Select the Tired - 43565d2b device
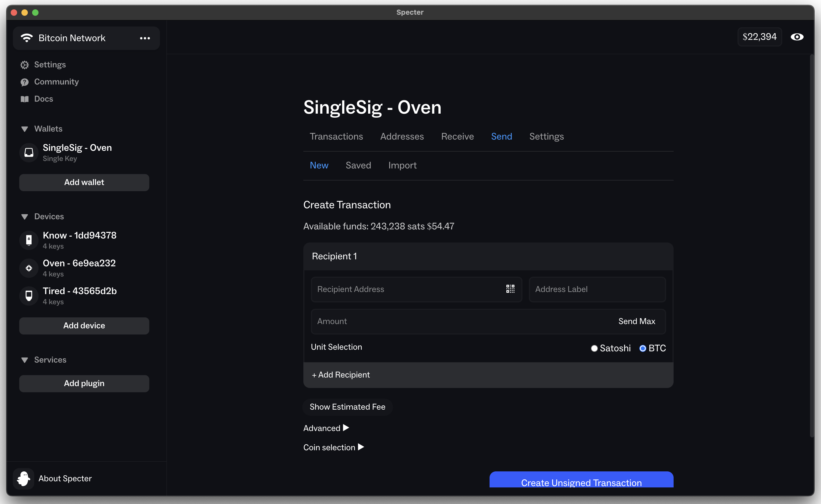Image resolution: width=821 pixels, height=504 pixels. (80, 291)
